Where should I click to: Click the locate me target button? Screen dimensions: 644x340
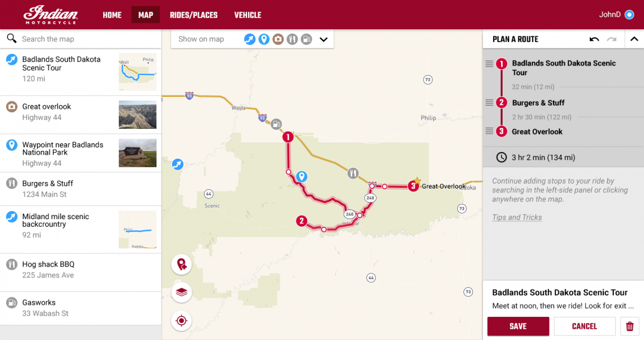182,320
